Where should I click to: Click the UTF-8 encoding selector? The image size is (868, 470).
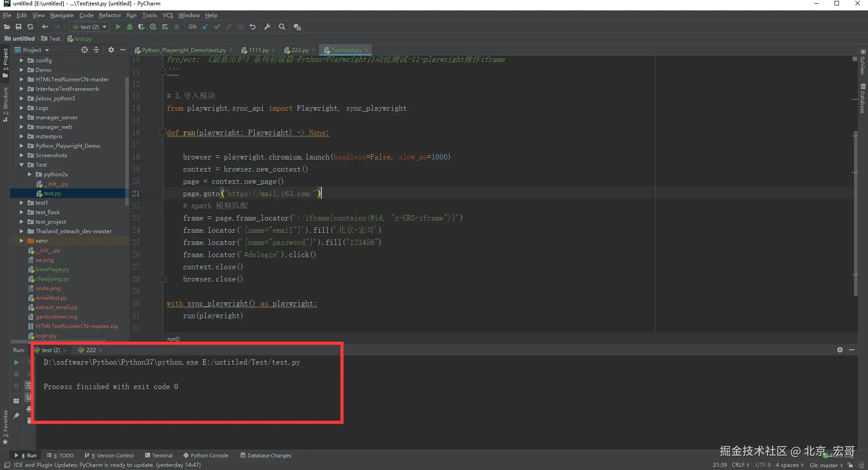[x=763, y=465]
